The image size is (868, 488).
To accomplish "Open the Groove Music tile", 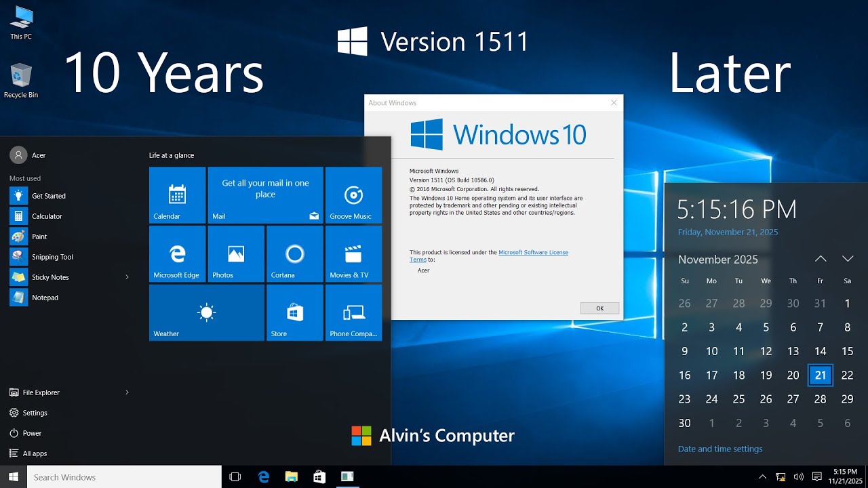I will click(353, 195).
